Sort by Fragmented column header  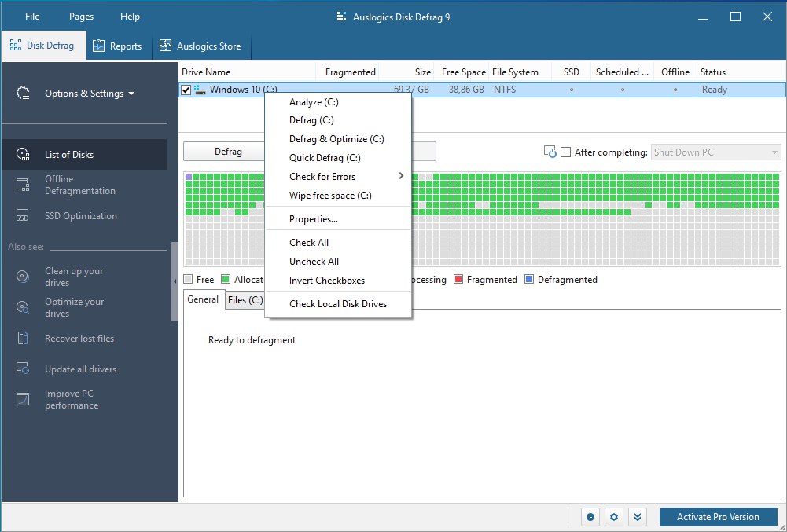pos(348,72)
